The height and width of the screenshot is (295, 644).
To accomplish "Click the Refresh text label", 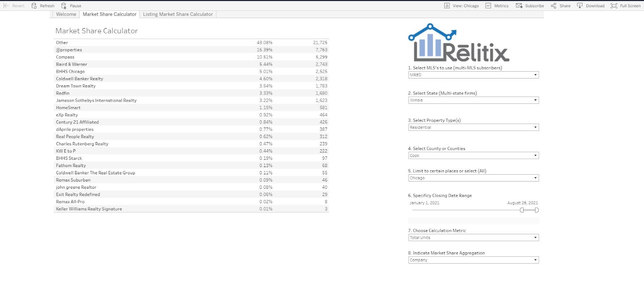I will click(47, 6).
